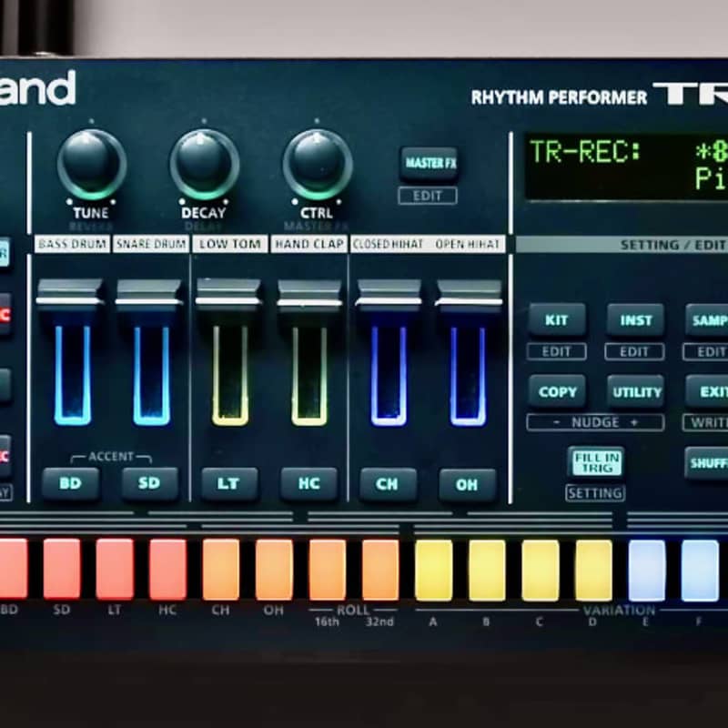This screenshot has height=728, width=728.
Task: Click the Low Tom level fader
Action: pyautogui.click(x=228, y=294)
